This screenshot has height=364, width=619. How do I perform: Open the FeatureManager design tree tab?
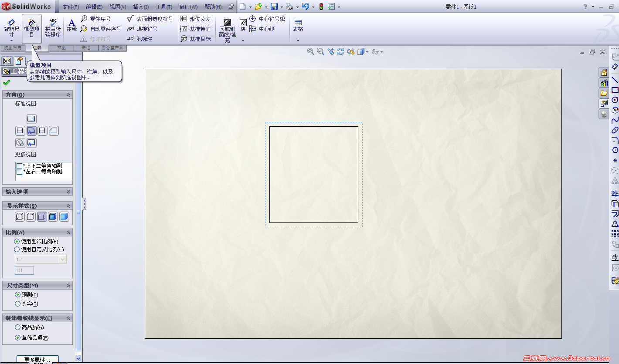(7, 61)
